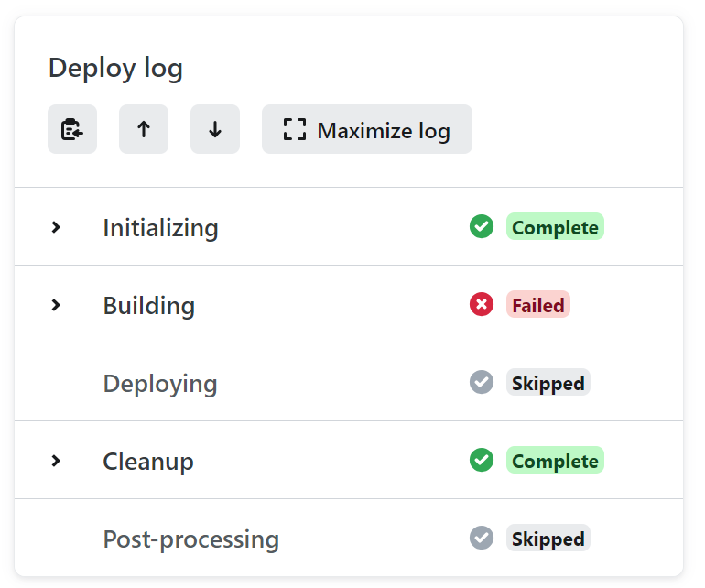Select the Initializing step label

[x=160, y=228]
